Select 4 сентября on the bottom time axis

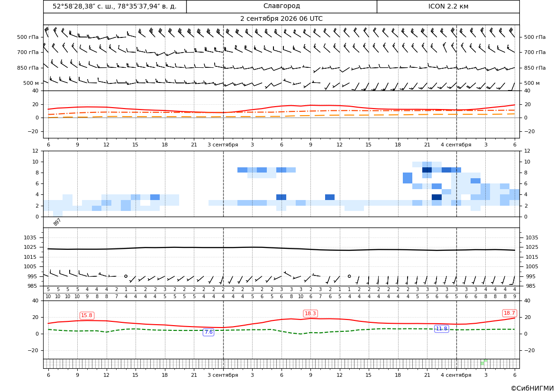click(456, 375)
